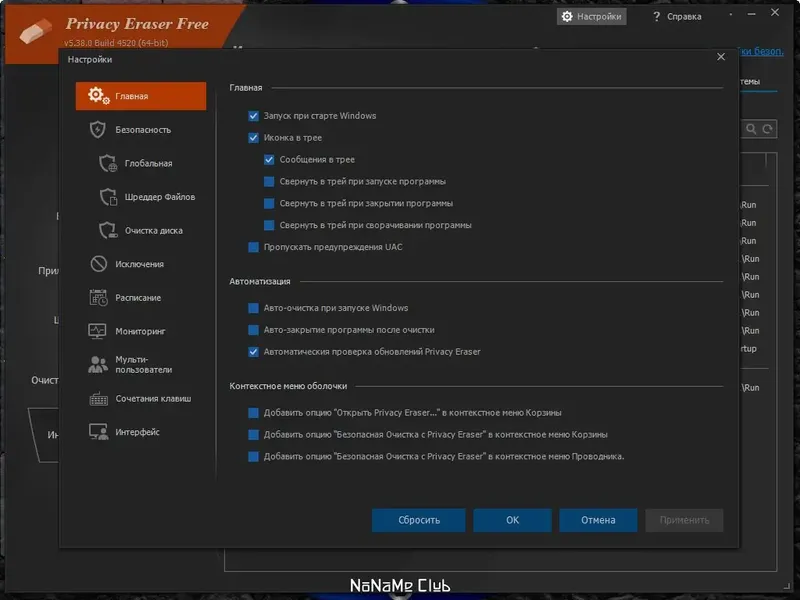The width and height of the screenshot is (800, 600).
Task: Click Настройки in the title bar
Action: coord(593,16)
